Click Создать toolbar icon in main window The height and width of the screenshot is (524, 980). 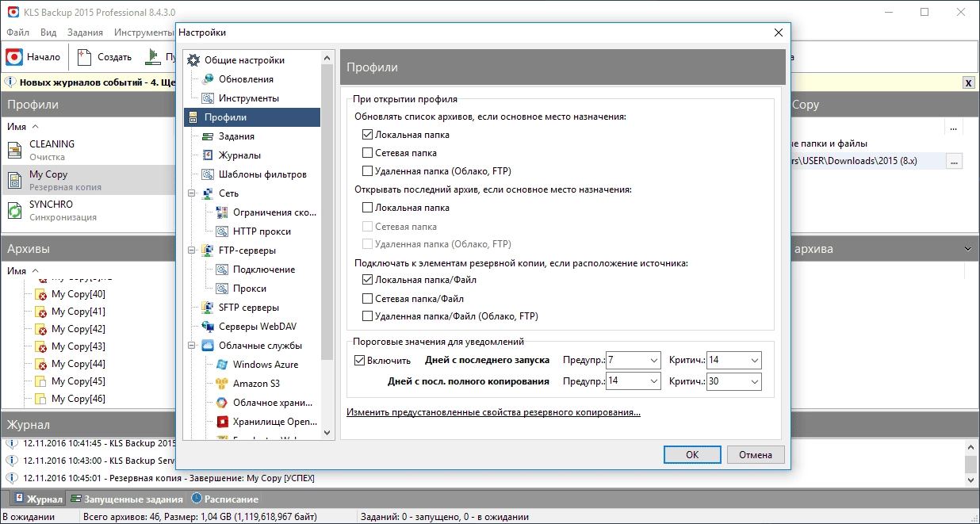pos(84,57)
